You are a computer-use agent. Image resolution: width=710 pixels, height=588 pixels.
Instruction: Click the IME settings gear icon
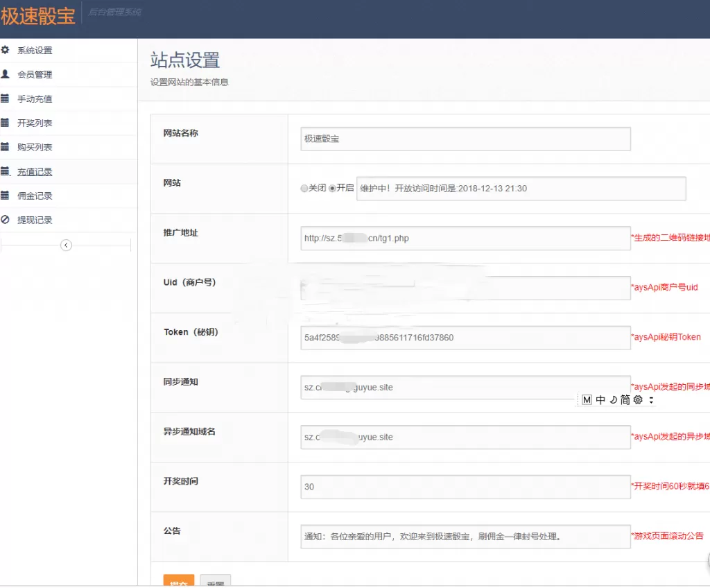pos(638,400)
